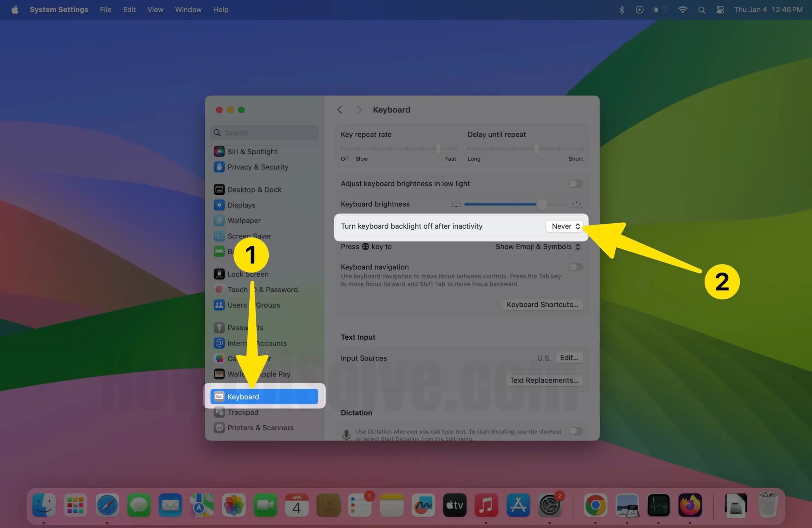Open Screen Saver settings
Viewport: 812px width, 528px height.
coord(249,236)
